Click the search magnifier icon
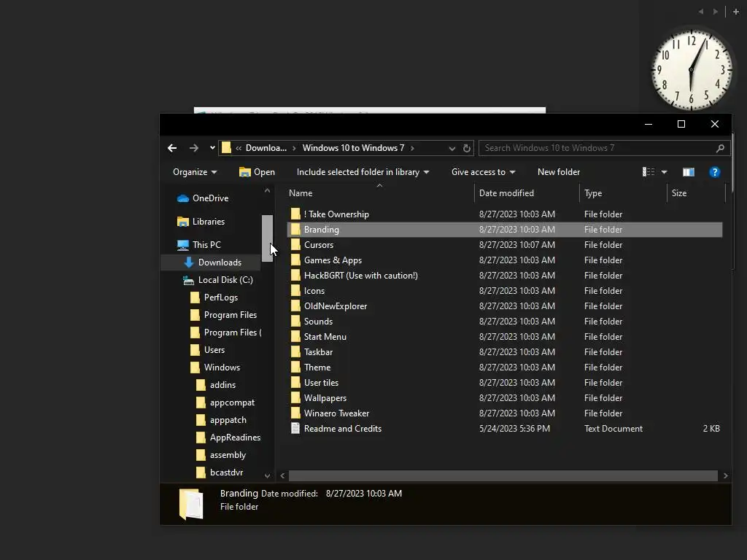The image size is (747, 560). click(x=720, y=148)
